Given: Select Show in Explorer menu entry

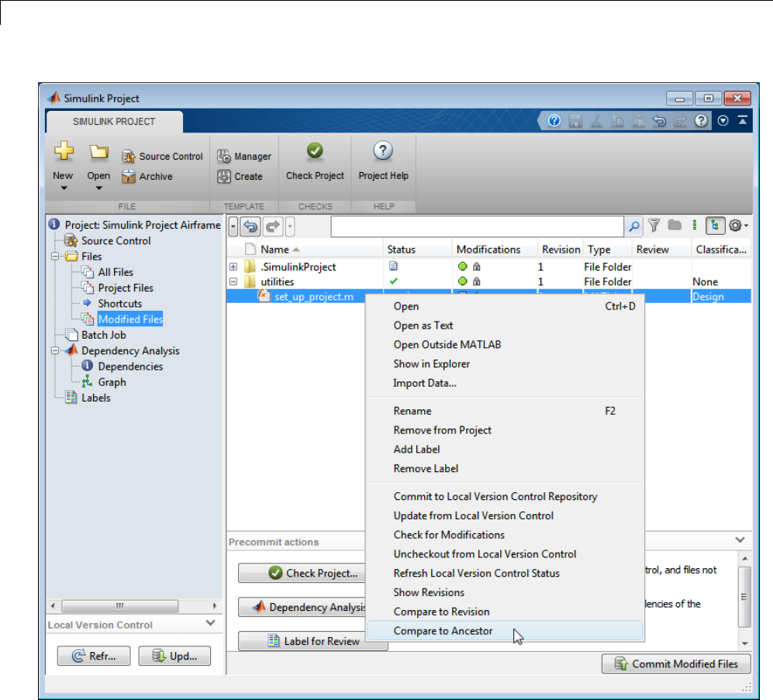Looking at the screenshot, I should click(x=505, y=364).
